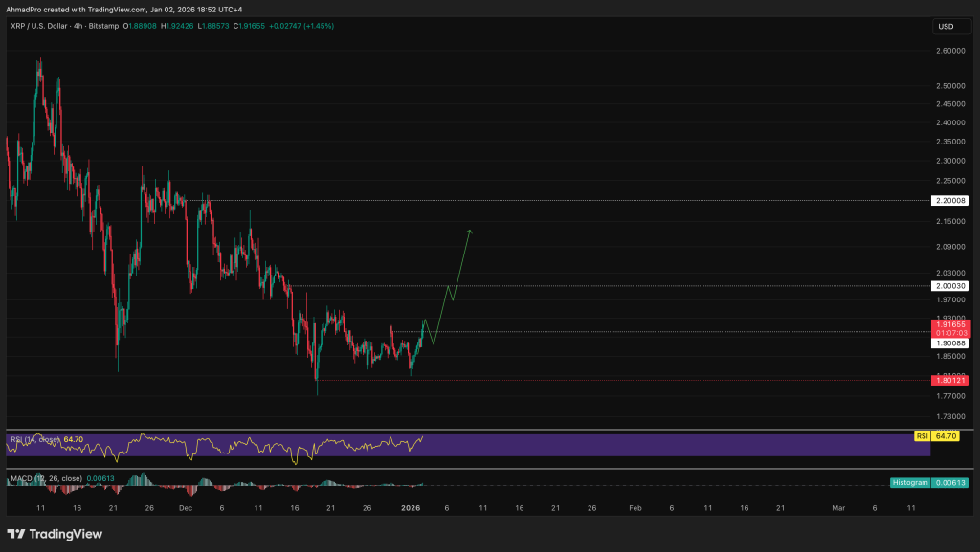Click the 2.00030 price level label
The height and width of the screenshot is (552, 980).
951,285
